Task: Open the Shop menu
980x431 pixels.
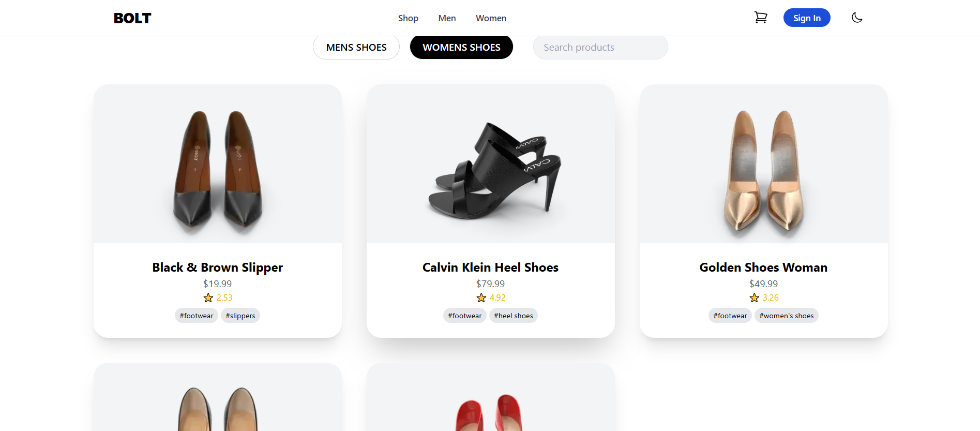Action: point(408,18)
